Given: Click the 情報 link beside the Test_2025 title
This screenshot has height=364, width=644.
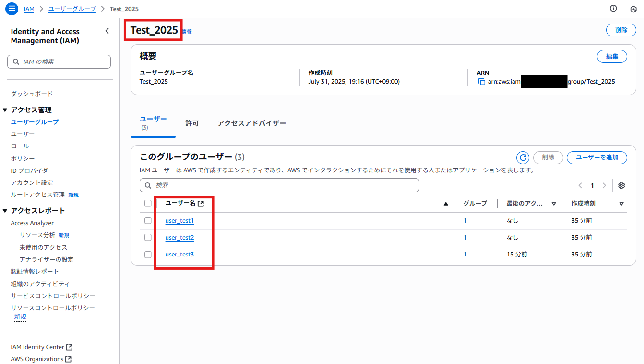Looking at the screenshot, I should click(x=187, y=32).
